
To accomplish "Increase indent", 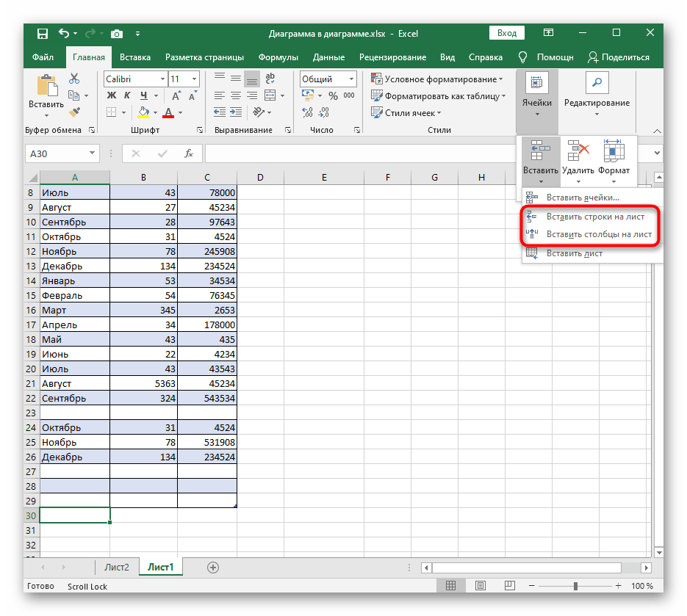I will pyautogui.click(x=236, y=112).
